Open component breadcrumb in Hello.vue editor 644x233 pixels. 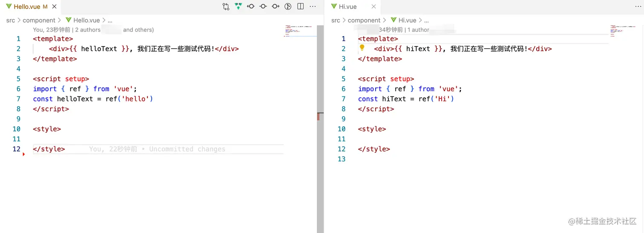tap(39, 20)
